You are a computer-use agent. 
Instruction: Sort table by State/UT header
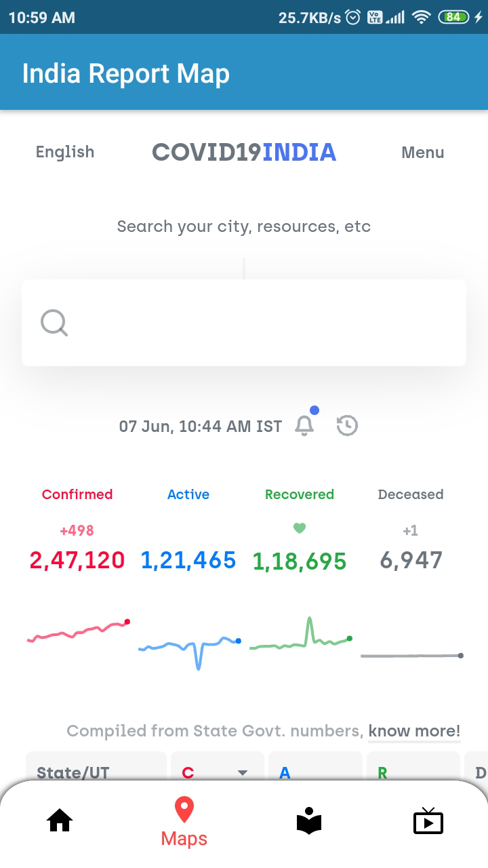click(x=73, y=772)
